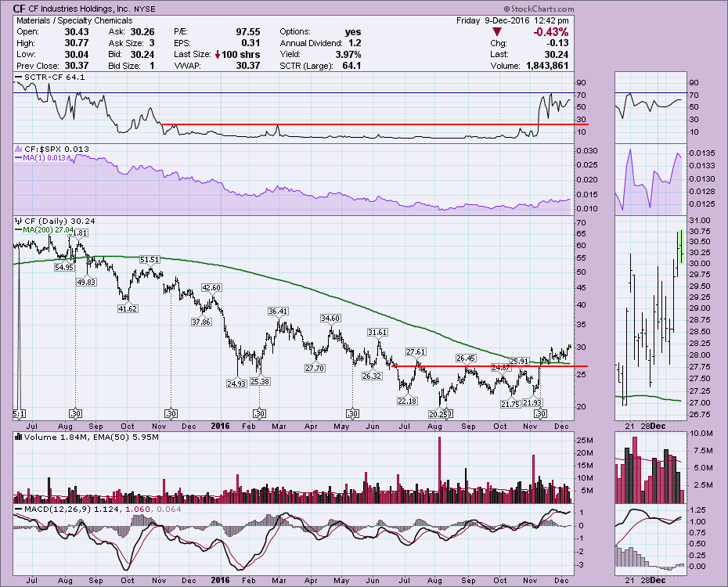
Task: Click the 37.86 low price label
Action: point(201,322)
